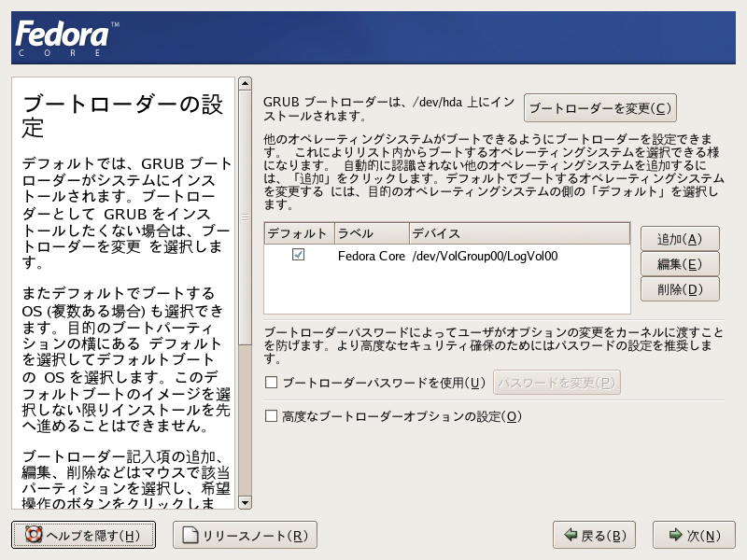747x560 pixels.
Task: Click the デバイス column header
Action: [520, 233]
